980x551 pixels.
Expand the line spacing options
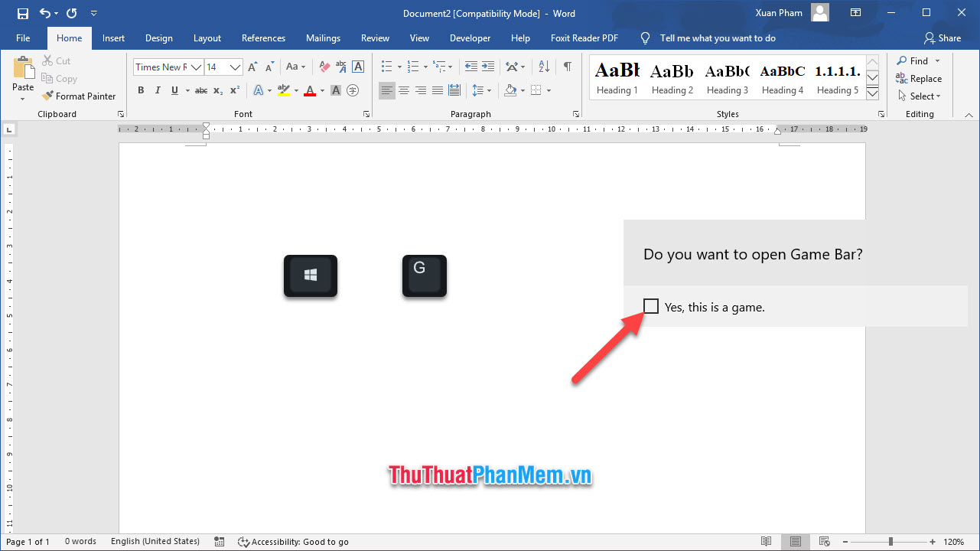click(x=490, y=90)
